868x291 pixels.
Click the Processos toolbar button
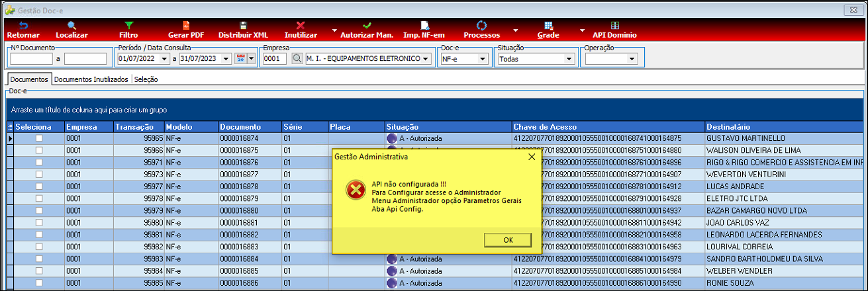[x=481, y=30]
